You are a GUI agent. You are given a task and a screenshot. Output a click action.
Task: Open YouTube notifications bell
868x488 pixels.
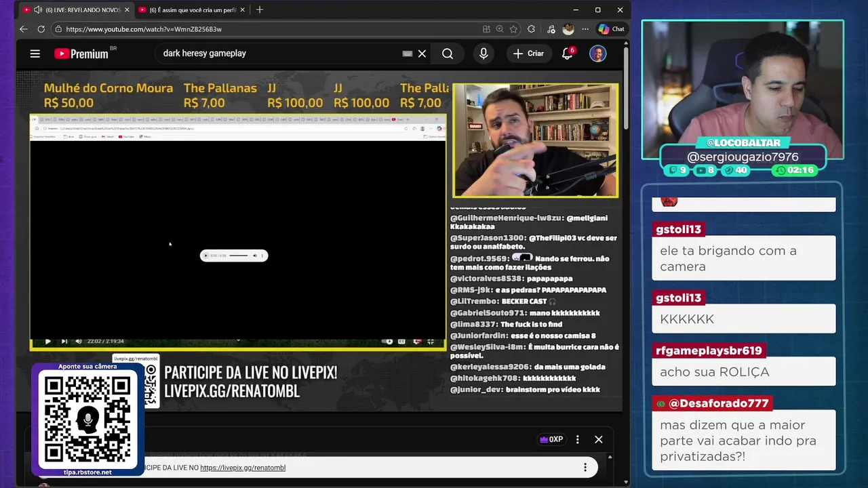568,54
